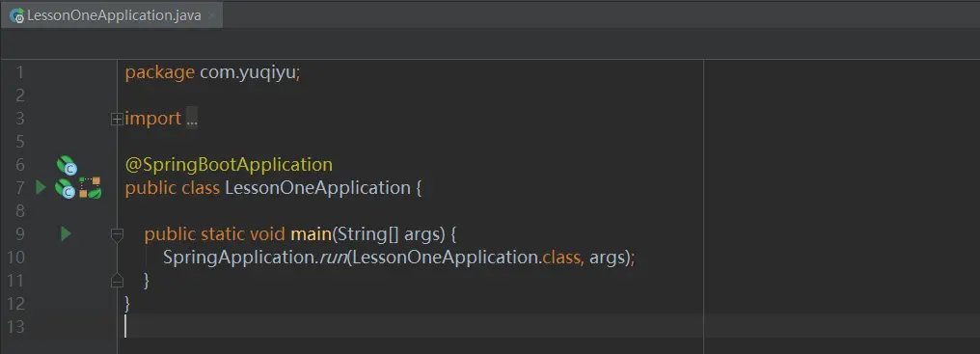Click the closing brace on line 12
Image resolution: width=980 pixels, height=354 pixels.
pos(127,303)
